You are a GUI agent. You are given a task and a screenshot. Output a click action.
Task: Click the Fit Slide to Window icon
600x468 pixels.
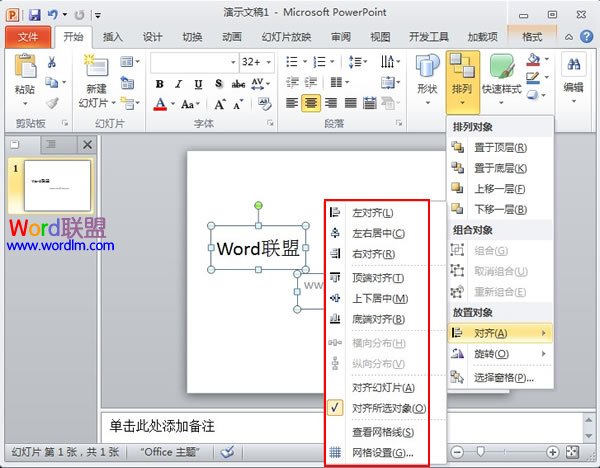[572, 452]
